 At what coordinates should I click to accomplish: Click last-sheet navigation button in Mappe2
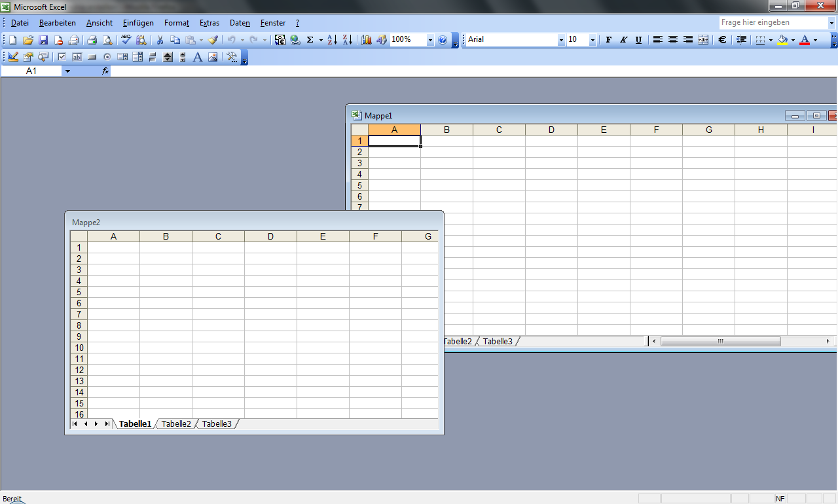107,424
